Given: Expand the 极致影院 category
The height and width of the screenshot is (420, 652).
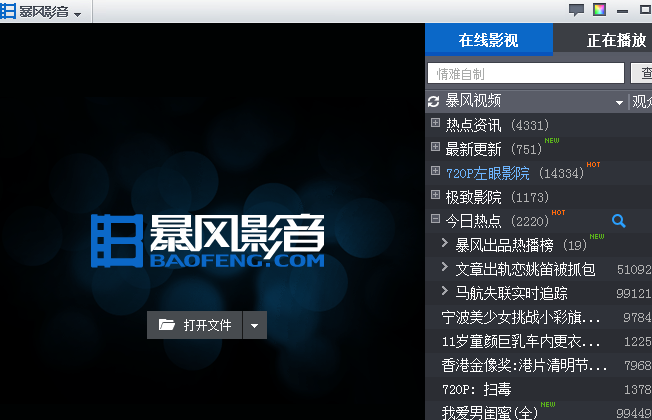Looking at the screenshot, I should tap(435, 195).
